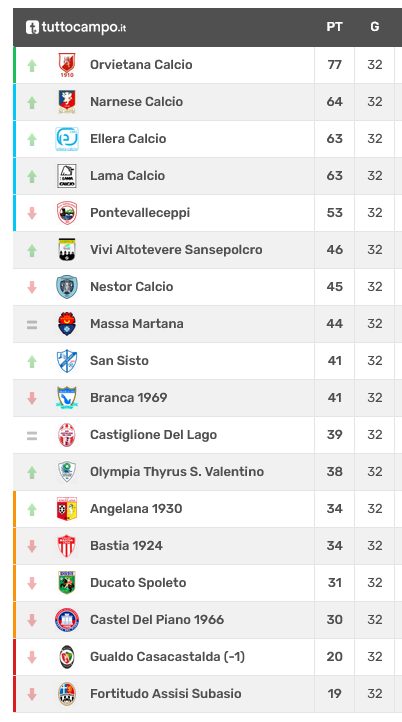This screenshot has height=722, width=402.
Task: Open the Vivi Altotevere Sansepolcro team link
Action: [176, 250]
